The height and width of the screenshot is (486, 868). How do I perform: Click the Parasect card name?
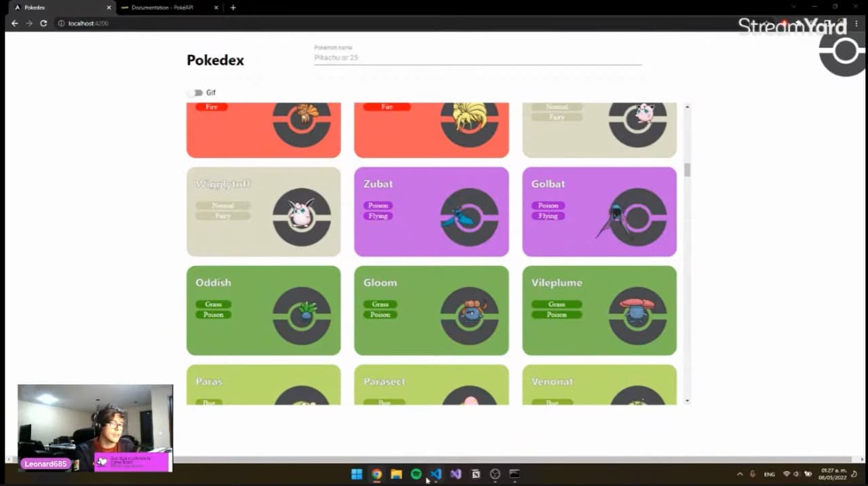click(x=384, y=381)
